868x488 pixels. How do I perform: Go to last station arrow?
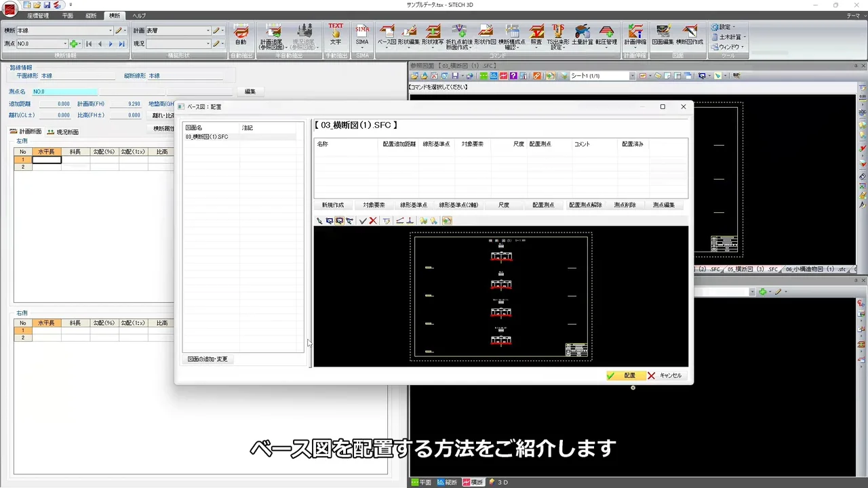tap(121, 44)
